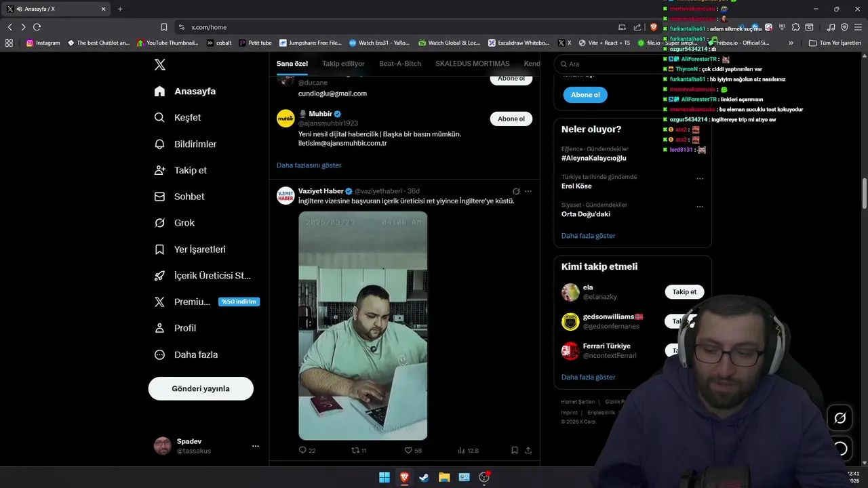Open a new browser tab
Image resolution: width=868 pixels, height=488 pixels.
[120, 9]
